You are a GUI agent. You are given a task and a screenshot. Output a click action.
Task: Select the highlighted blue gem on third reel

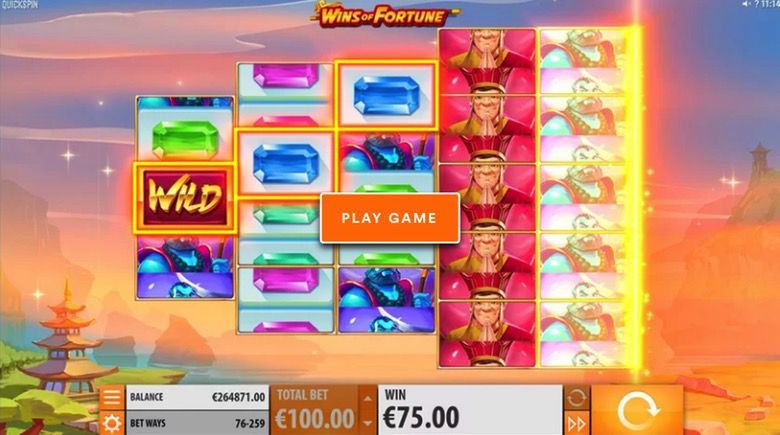coord(387,96)
